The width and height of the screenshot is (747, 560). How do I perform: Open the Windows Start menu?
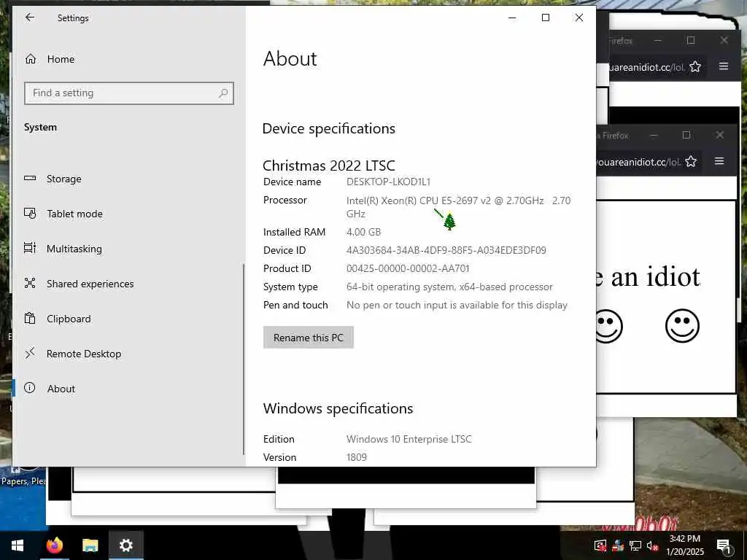[x=18, y=545]
